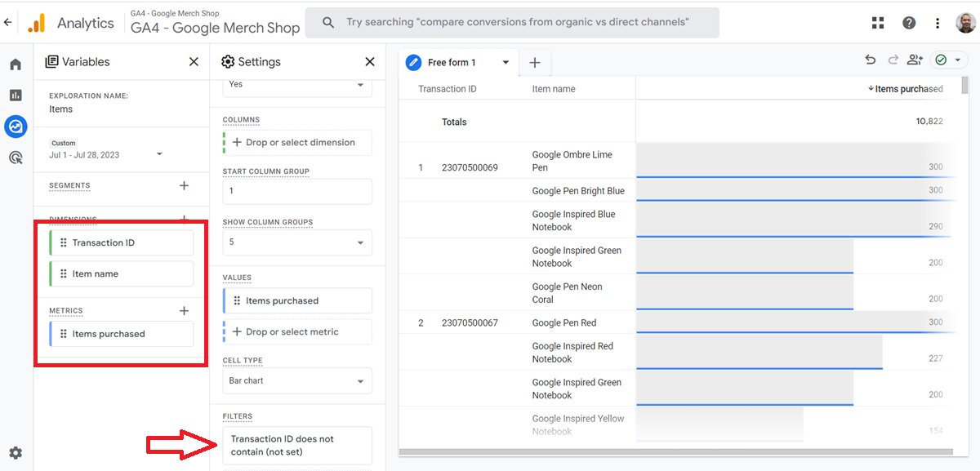Click the drag handle on Item name dimension

(x=63, y=274)
